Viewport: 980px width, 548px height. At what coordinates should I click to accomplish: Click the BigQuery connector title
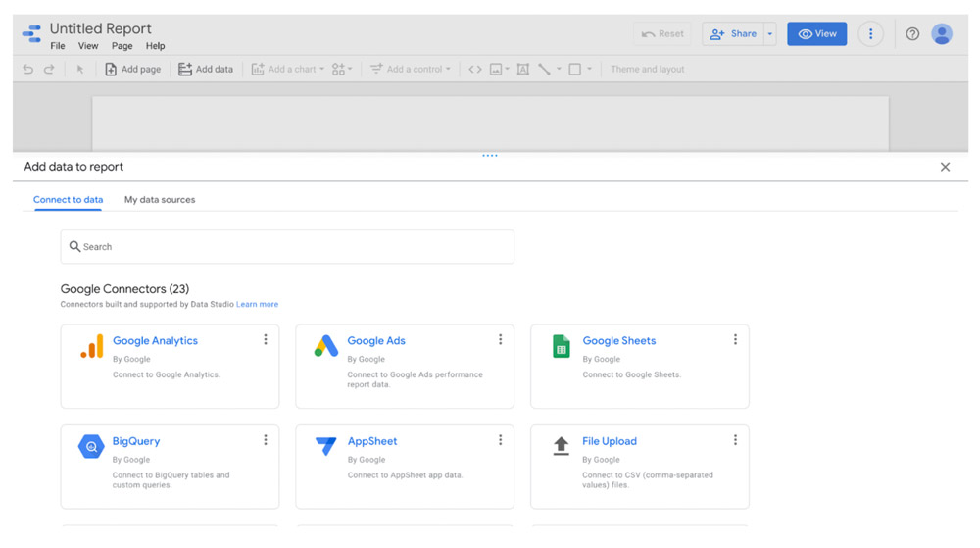point(136,441)
